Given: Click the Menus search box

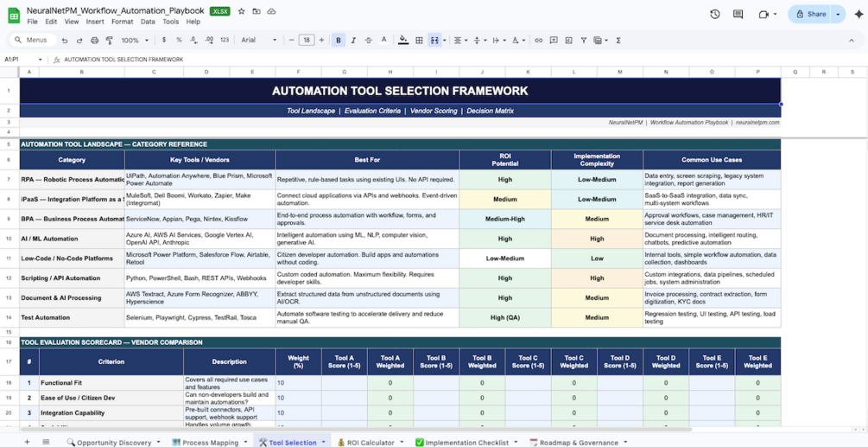Looking at the screenshot, I should [34, 41].
